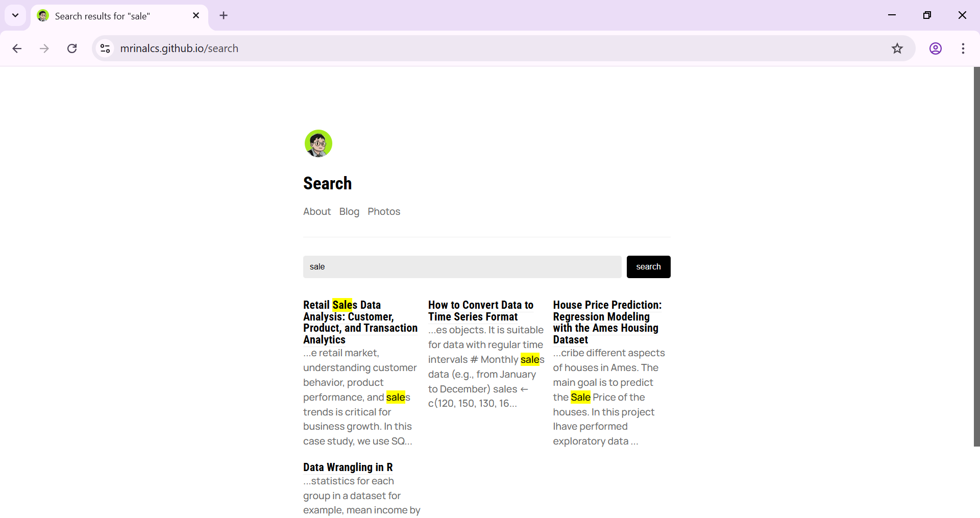This screenshot has height=518, width=980.
Task: Reload the current page
Action: (x=72, y=48)
